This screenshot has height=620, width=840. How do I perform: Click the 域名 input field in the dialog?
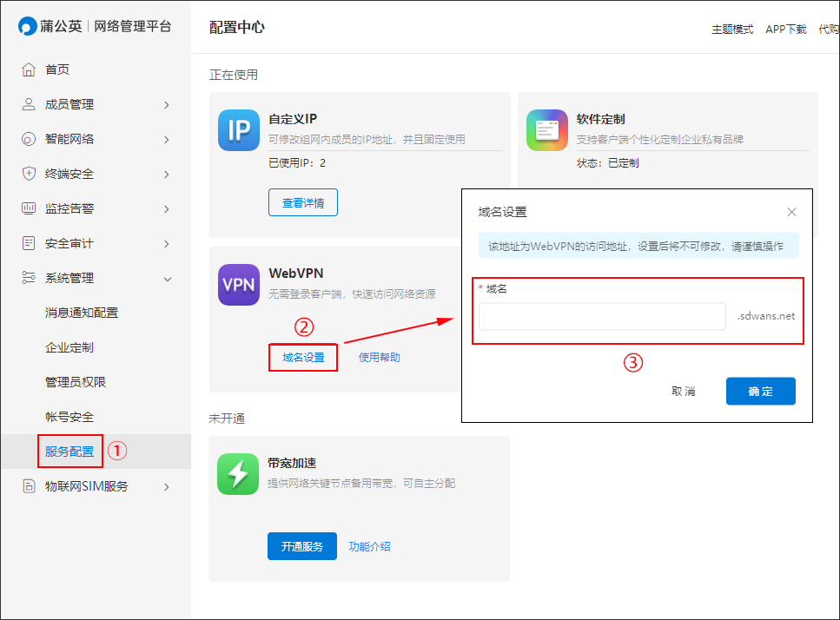click(604, 317)
